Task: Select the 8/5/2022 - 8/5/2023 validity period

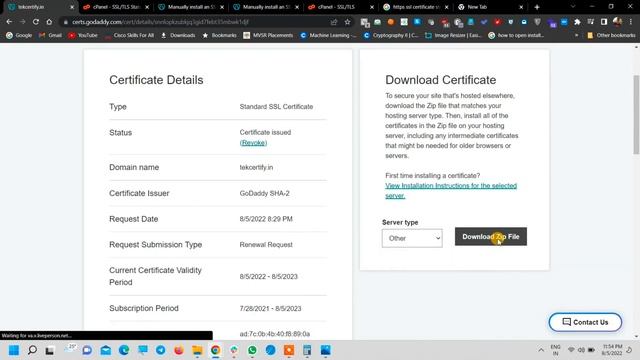Action: (x=269, y=276)
